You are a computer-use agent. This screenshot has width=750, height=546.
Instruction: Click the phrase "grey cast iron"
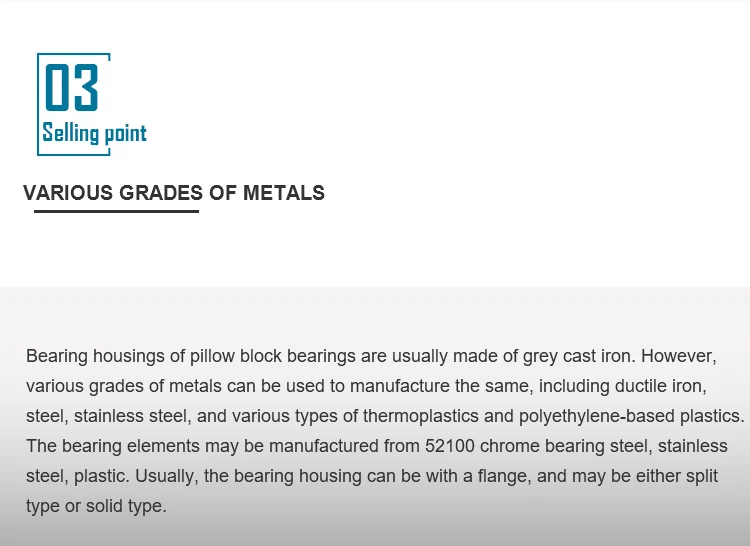(579, 356)
